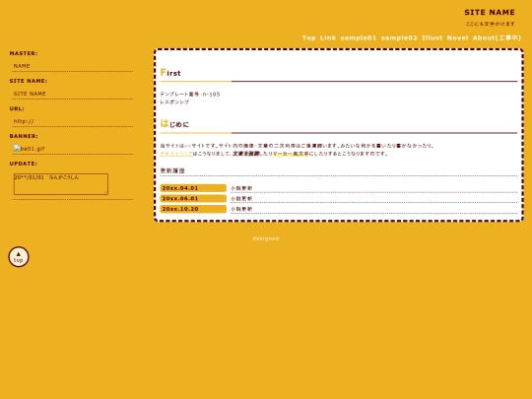Open the Illust navigation item
Viewport: 532px width, 399px height.
pos(432,38)
